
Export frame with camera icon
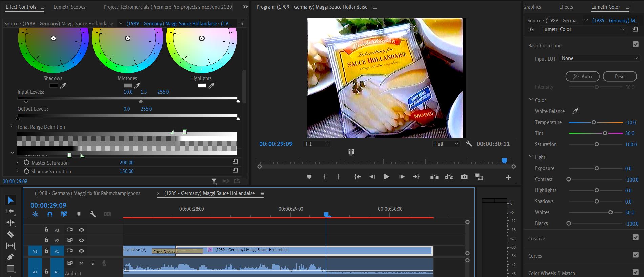pos(464,177)
